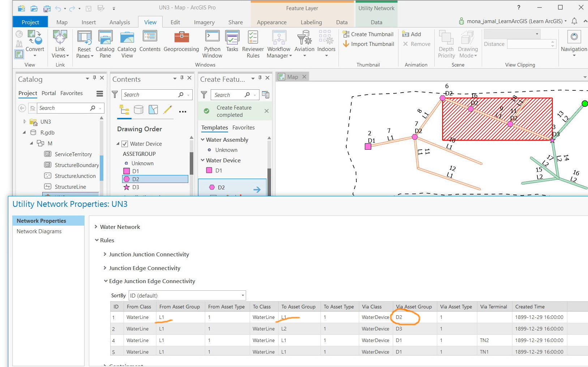Image resolution: width=588 pixels, height=367 pixels.
Task: Open the Geoprocessing toolbox pane
Action: click(181, 41)
